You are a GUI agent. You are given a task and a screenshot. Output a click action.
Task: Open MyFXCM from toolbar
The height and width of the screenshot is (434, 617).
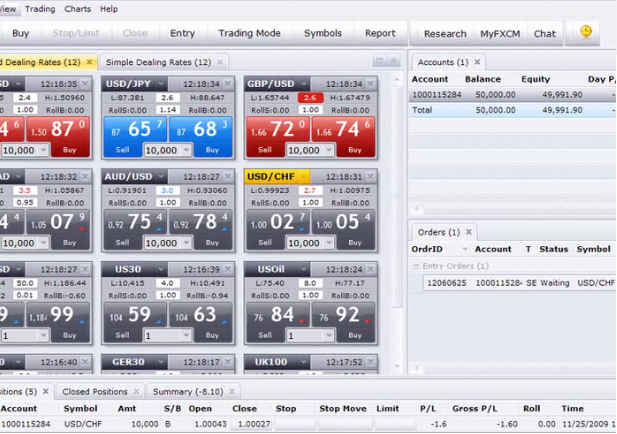tap(500, 34)
